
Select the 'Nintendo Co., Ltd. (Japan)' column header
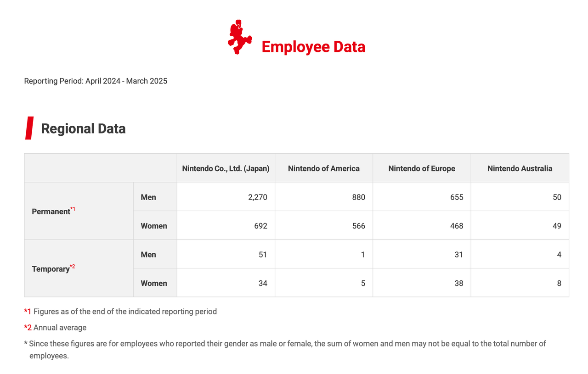click(x=226, y=168)
